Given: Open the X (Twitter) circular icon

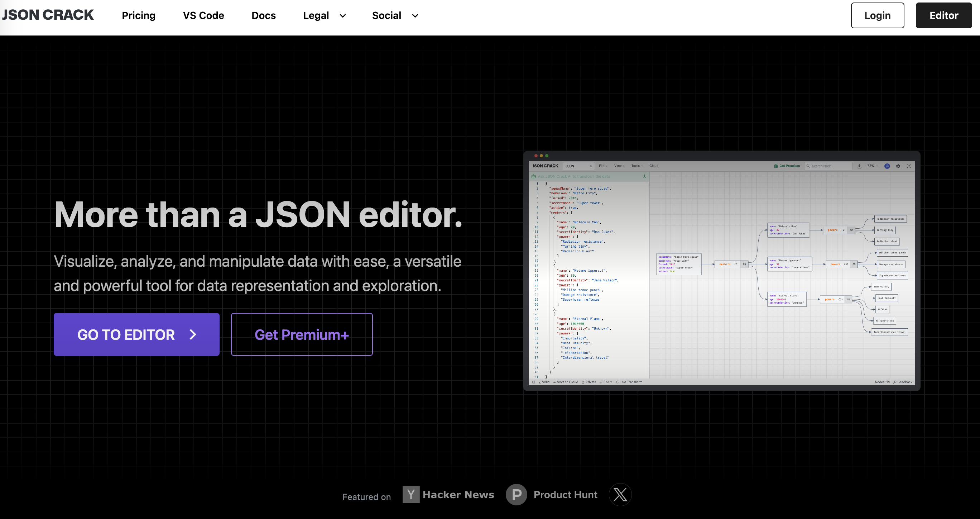Looking at the screenshot, I should point(620,494).
